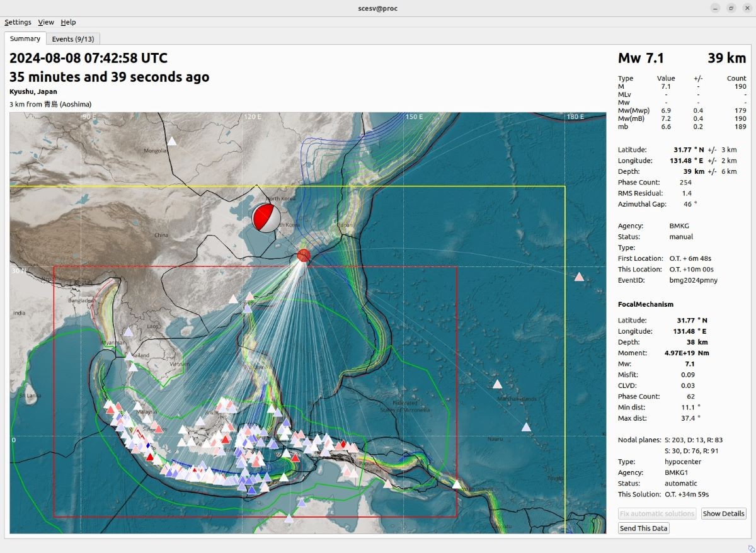
Task: Select the station triangle in Mongolia
Action: tap(171, 142)
